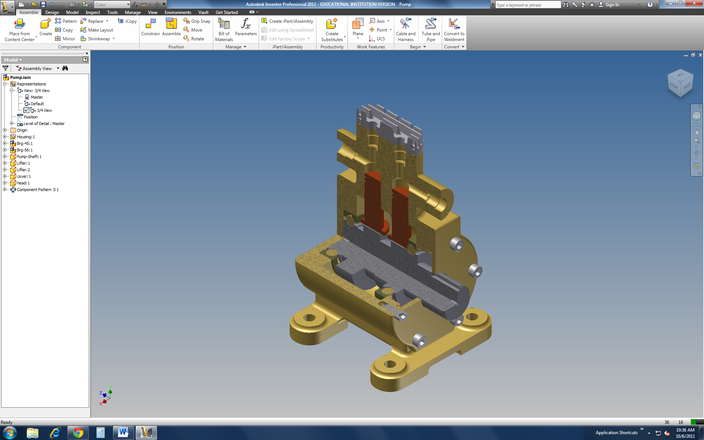Open the Get Started tab

[x=227, y=12]
